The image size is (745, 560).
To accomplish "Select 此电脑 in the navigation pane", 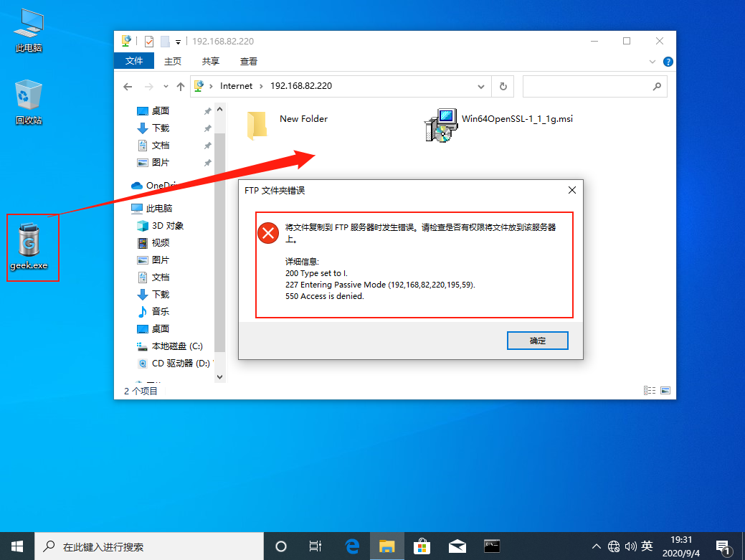I will coord(152,208).
